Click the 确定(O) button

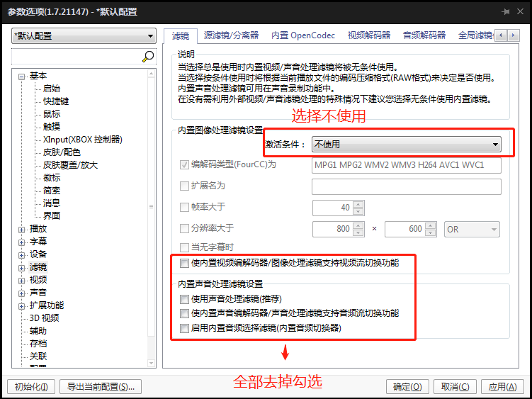(407, 387)
